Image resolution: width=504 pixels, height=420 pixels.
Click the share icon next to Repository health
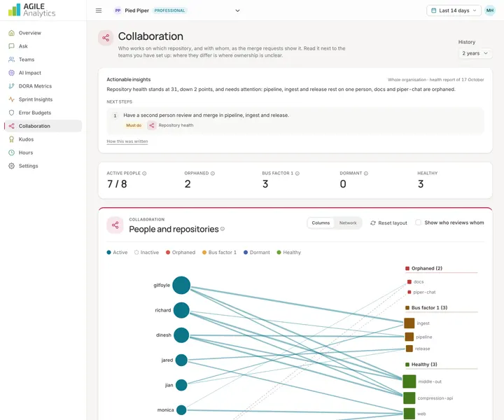[152, 125]
